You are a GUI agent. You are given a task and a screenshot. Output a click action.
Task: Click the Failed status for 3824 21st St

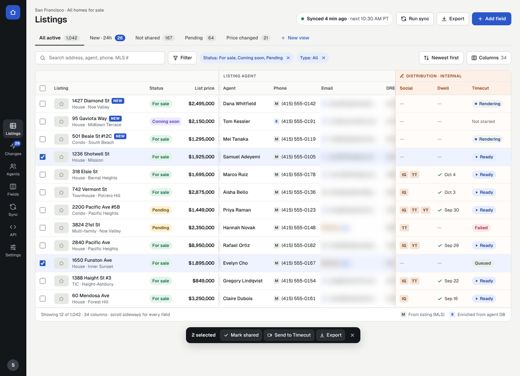(x=481, y=228)
